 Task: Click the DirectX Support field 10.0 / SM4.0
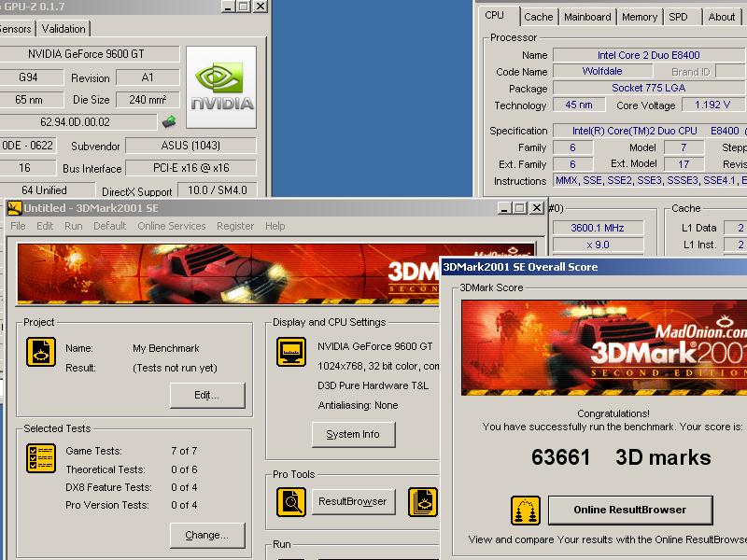pos(218,190)
